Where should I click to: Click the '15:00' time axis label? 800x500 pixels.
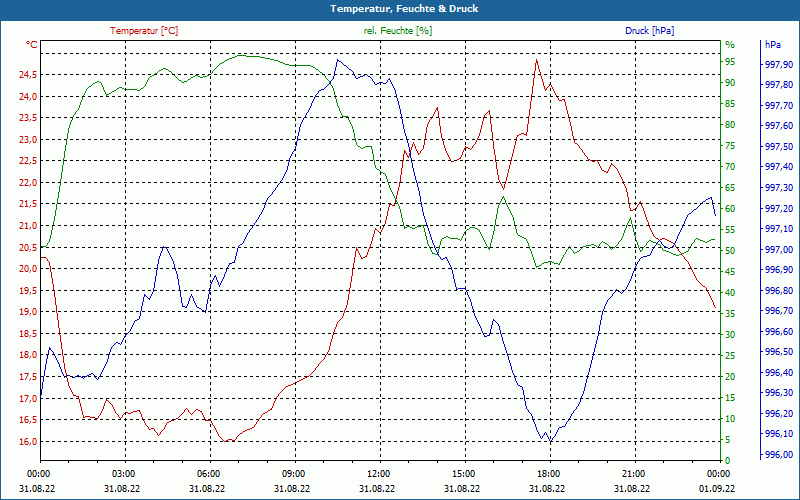462,474
